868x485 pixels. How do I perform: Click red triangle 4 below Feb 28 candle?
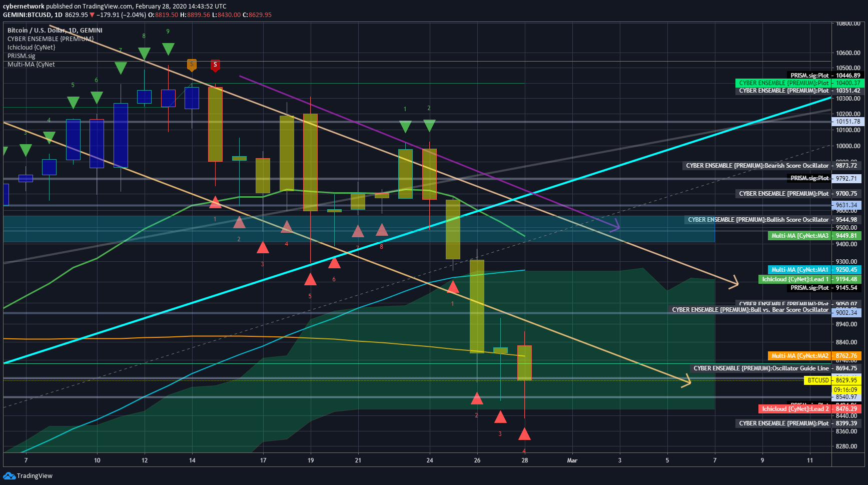tap(524, 434)
